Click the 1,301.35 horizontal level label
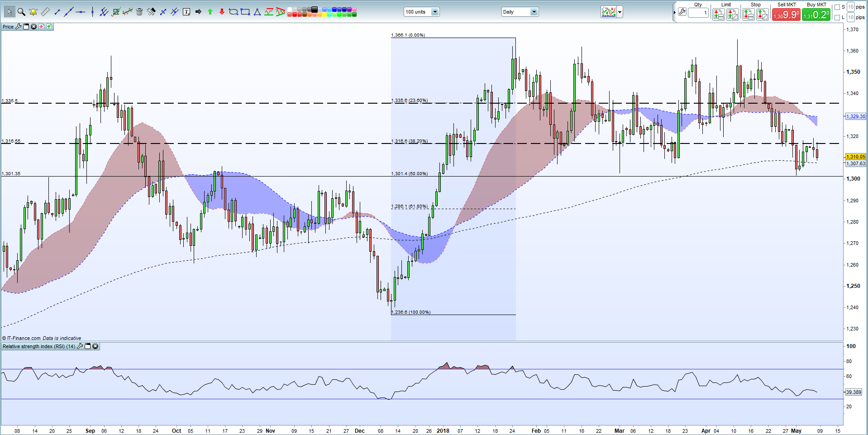 point(11,173)
